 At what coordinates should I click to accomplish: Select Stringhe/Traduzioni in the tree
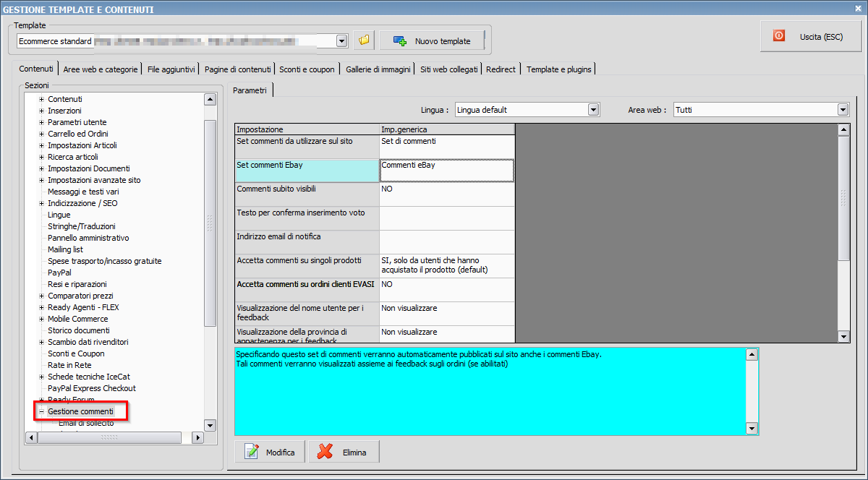(x=82, y=226)
